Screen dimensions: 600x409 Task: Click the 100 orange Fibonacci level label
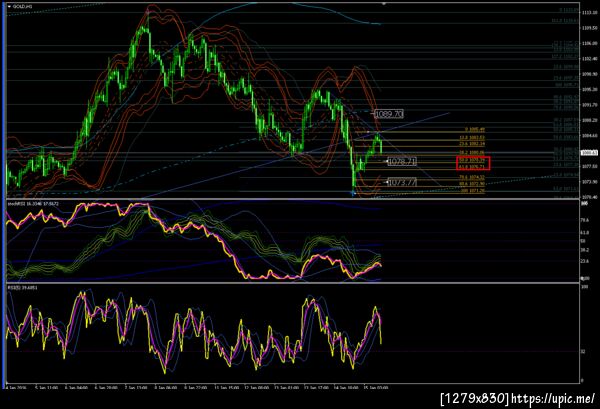pos(473,191)
